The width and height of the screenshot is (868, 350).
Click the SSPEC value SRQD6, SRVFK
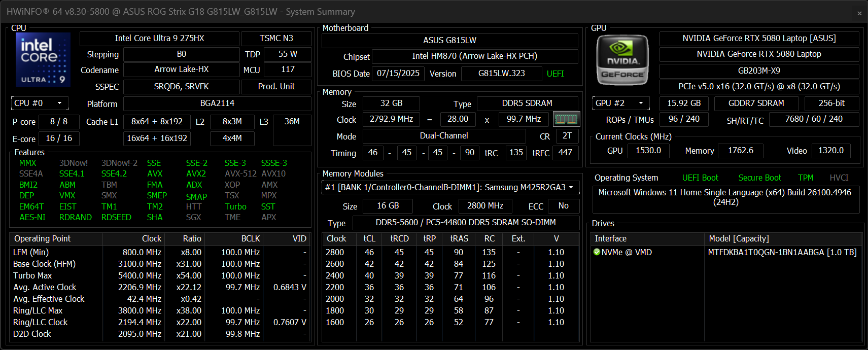[182, 87]
